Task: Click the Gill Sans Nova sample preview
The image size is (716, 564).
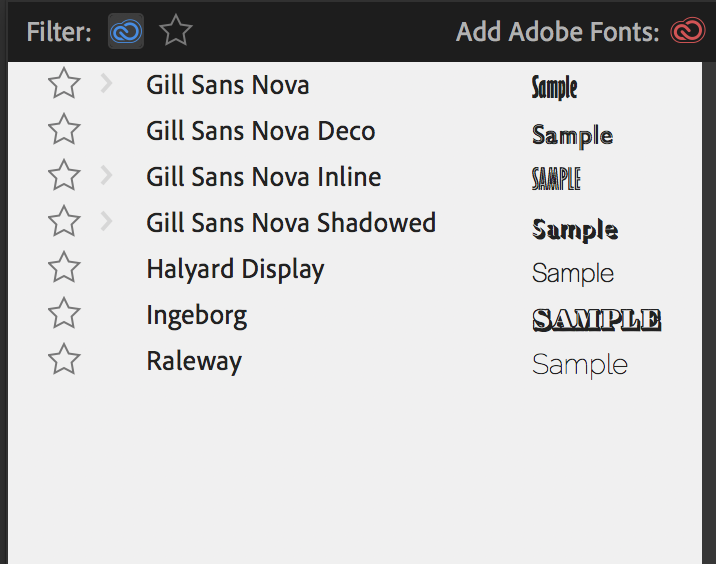Action: [x=554, y=88]
